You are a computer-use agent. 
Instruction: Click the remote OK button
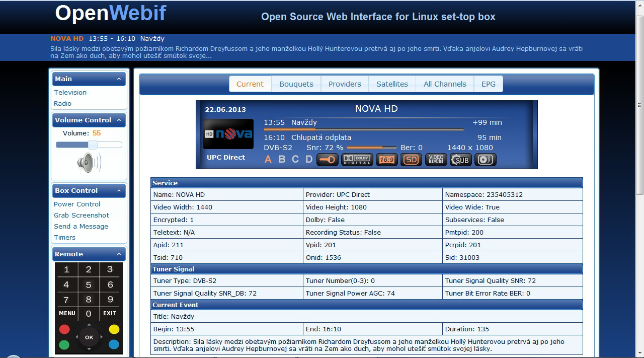click(89, 337)
